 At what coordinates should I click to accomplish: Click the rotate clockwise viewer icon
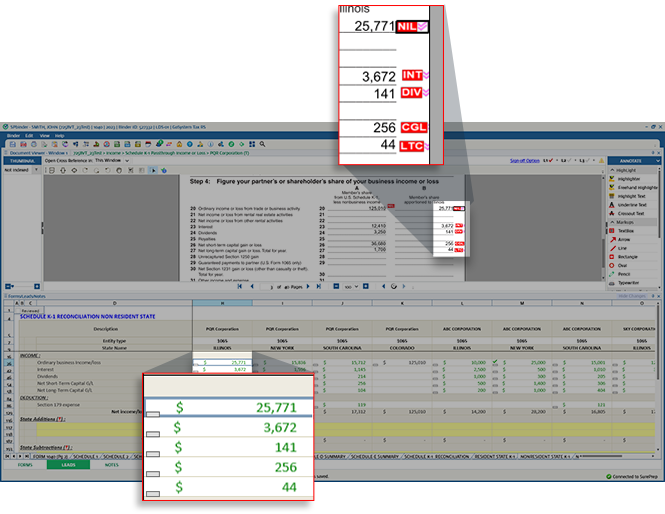pos(86,170)
